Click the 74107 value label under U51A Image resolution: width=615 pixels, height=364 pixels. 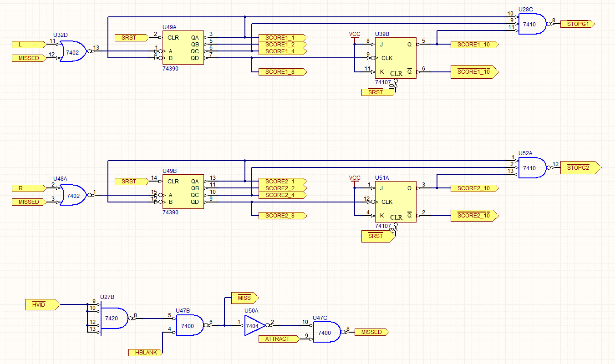click(383, 226)
